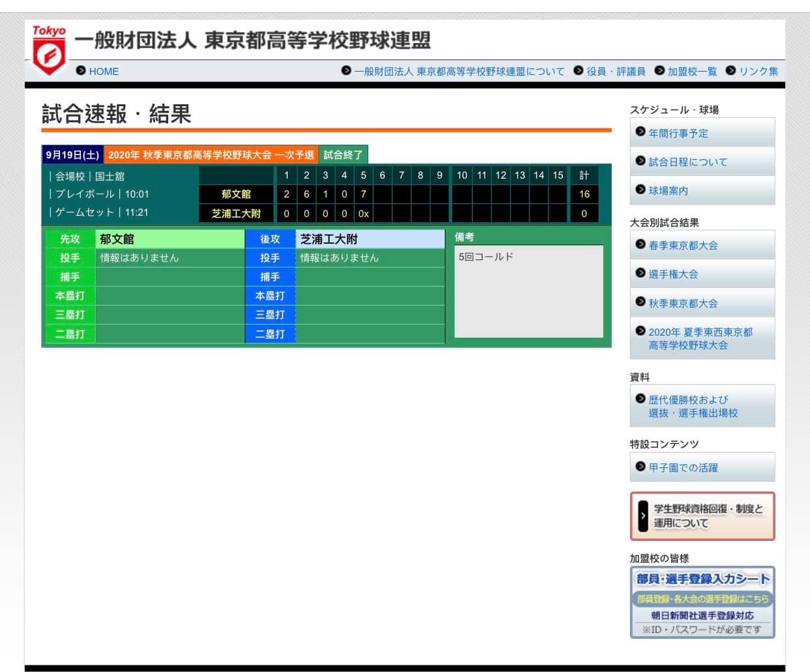
Task: Click arrow icon beside 春季東京都大会
Action: (x=640, y=244)
